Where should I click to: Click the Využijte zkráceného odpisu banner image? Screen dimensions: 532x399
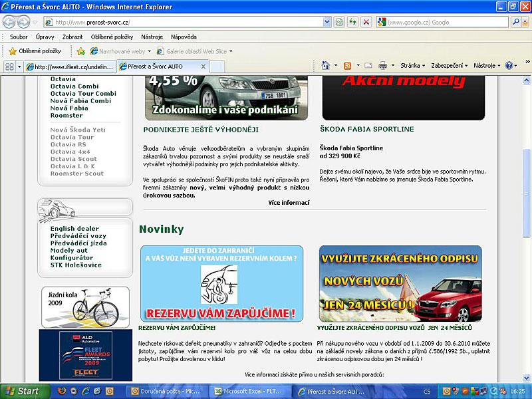point(400,284)
